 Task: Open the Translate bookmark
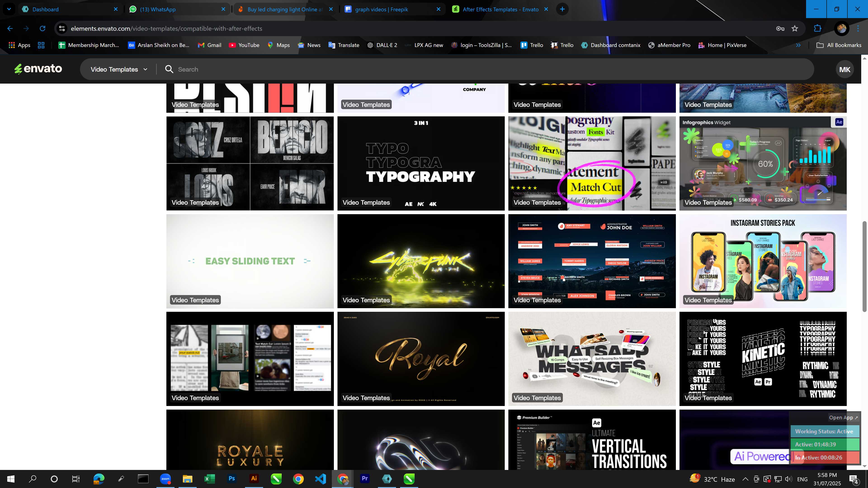coord(344,45)
